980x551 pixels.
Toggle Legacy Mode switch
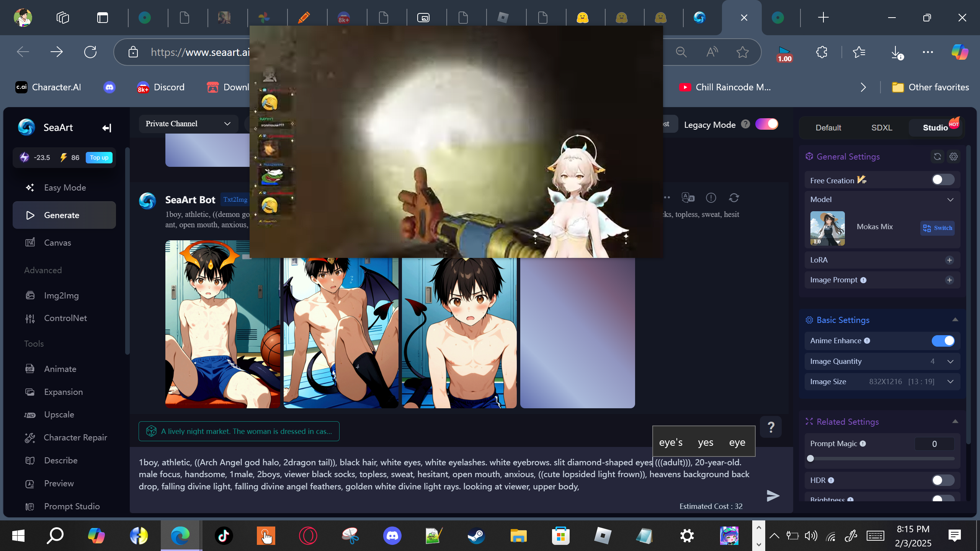(766, 124)
